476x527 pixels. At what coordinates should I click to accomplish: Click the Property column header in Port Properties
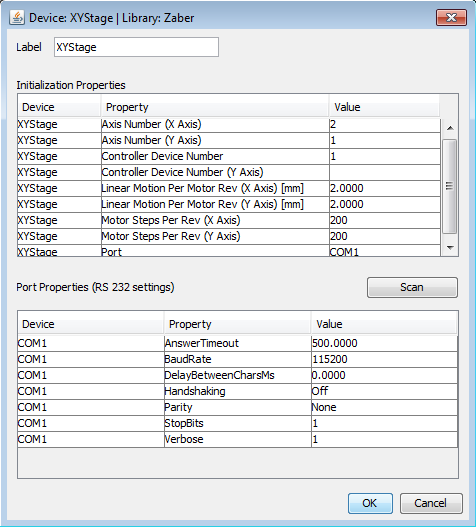[x=238, y=324]
